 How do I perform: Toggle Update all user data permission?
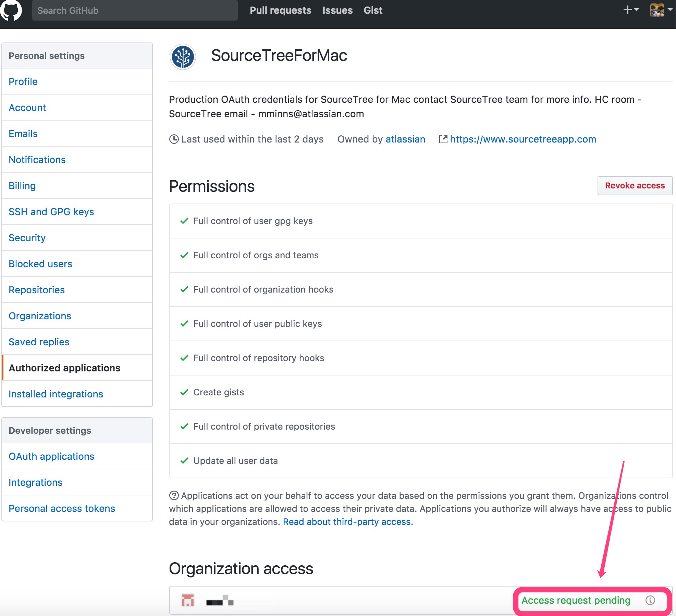185,460
